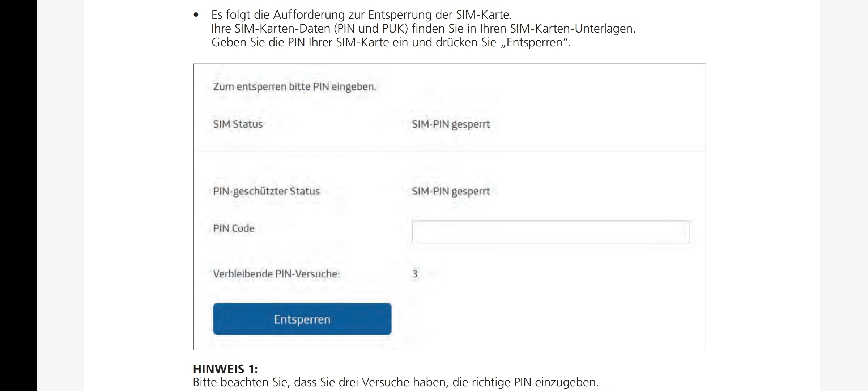This screenshot has width=868, height=391.
Task: Select the Verbleibende PIN-Versuche label
Action: pyautogui.click(x=276, y=274)
